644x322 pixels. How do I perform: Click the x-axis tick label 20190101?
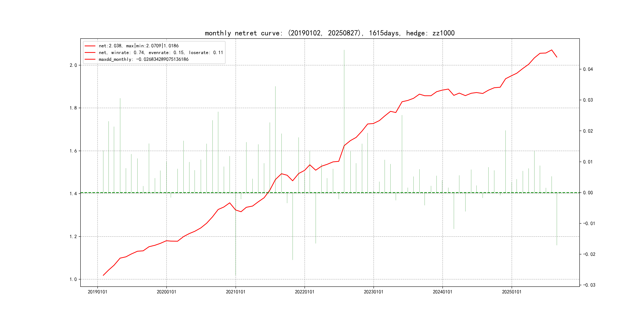[98, 292]
